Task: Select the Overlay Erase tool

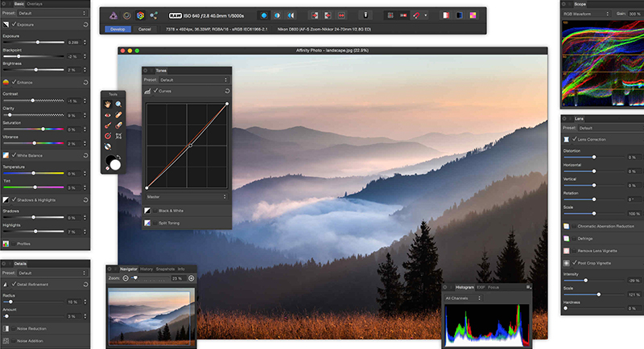Action: tap(118, 125)
